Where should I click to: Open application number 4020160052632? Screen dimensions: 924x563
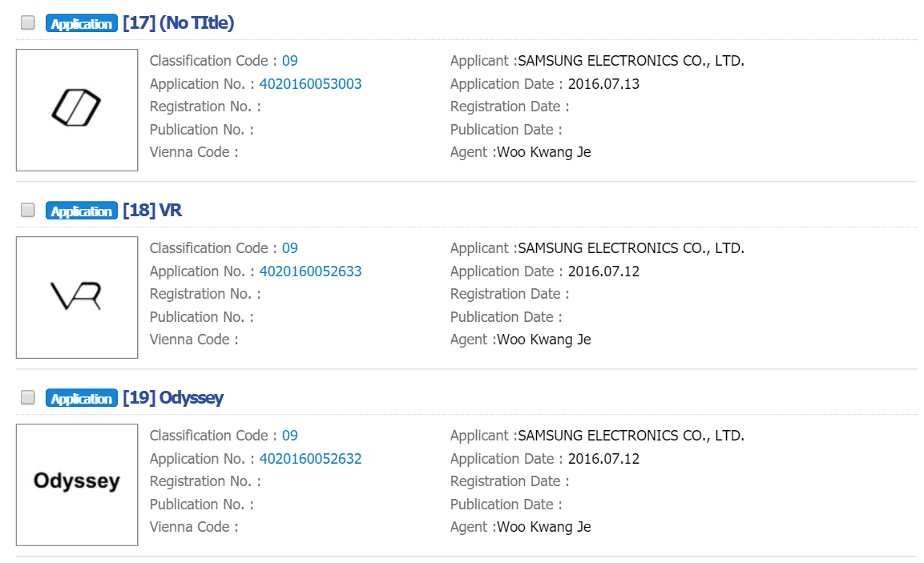click(x=310, y=459)
